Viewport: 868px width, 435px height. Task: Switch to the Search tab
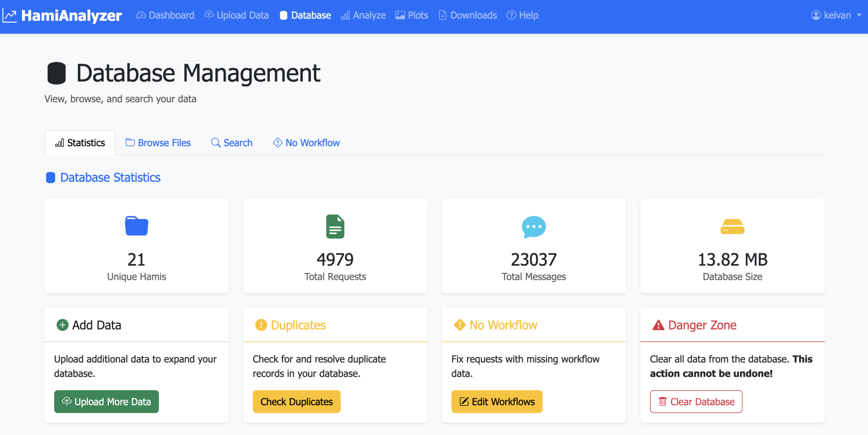(x=232, y=143)
